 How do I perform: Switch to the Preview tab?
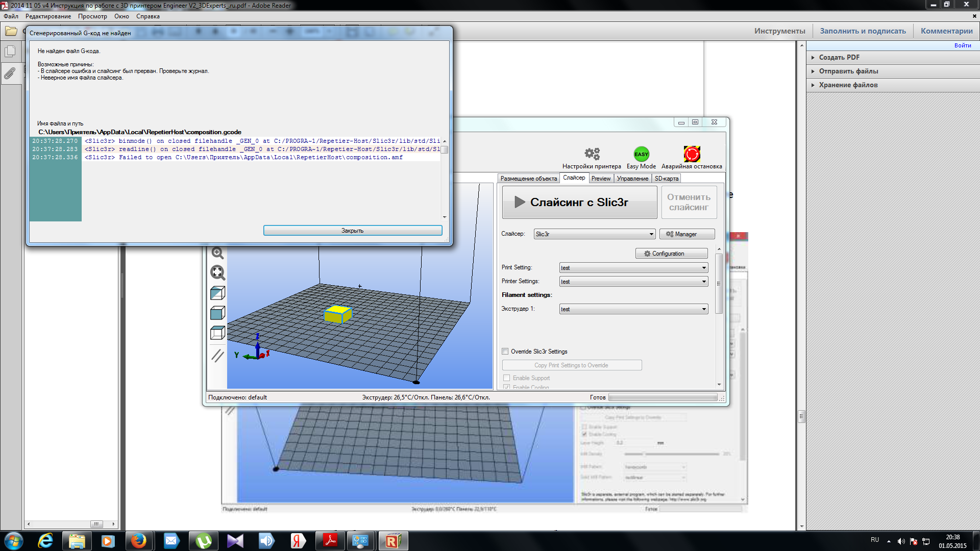(601, 179)
